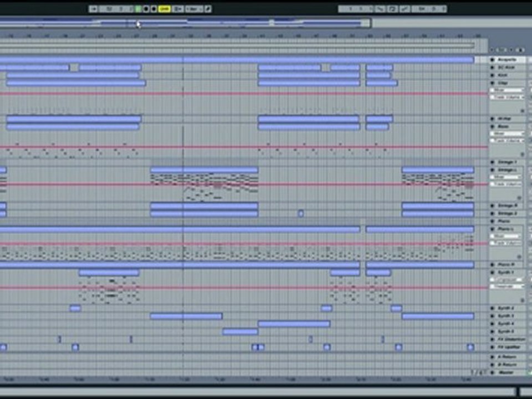Click Strings L add automation lane button
Viewport: 532px width, 399px height.
519,197
